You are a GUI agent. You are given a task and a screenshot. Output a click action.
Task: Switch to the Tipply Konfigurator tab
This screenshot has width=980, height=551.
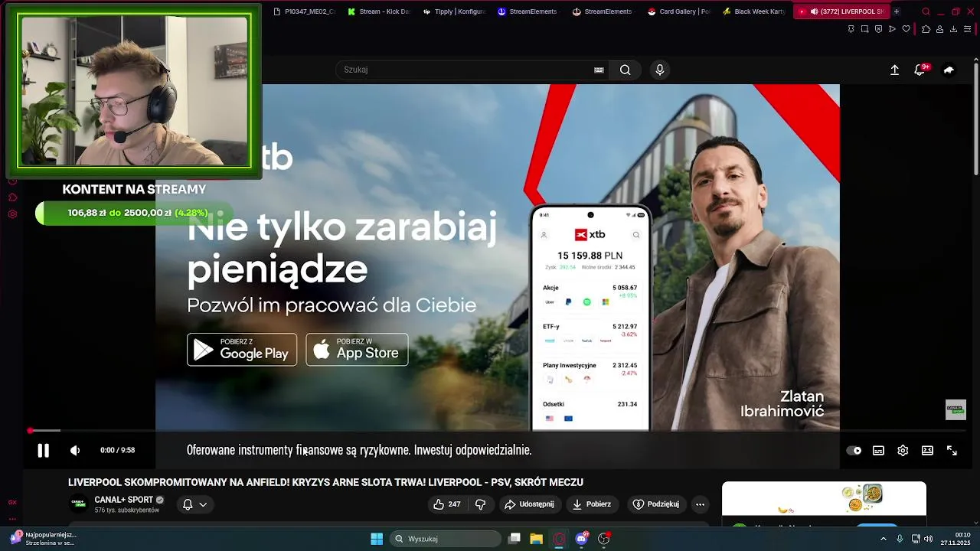tap(454, 11)
